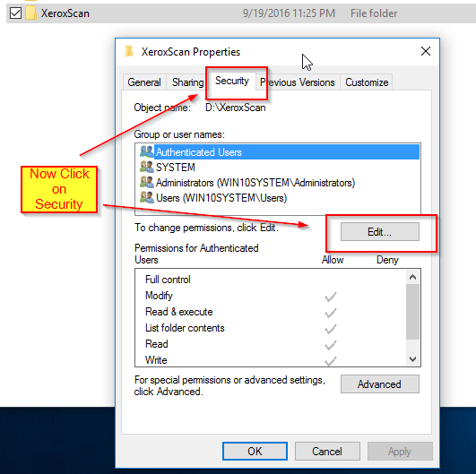Click the File folder type cell
Screen dimensions: 476x474
point(374,13)
